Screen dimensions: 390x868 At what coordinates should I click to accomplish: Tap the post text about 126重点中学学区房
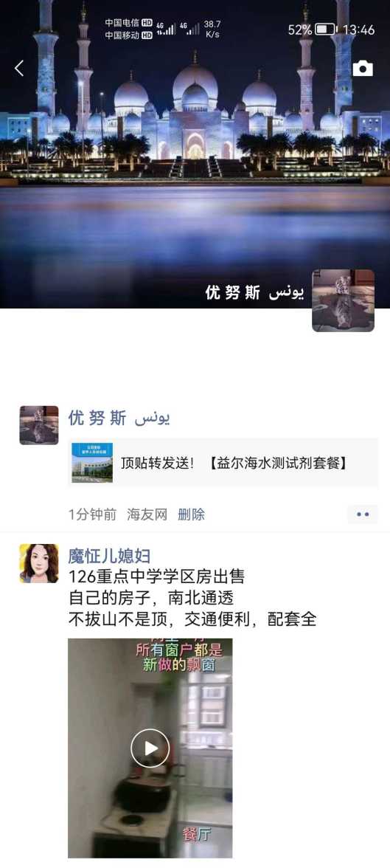pos(192,598)
